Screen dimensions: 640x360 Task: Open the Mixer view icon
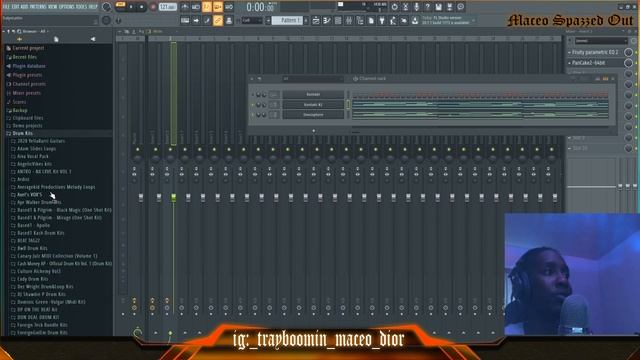pos(349,20)
